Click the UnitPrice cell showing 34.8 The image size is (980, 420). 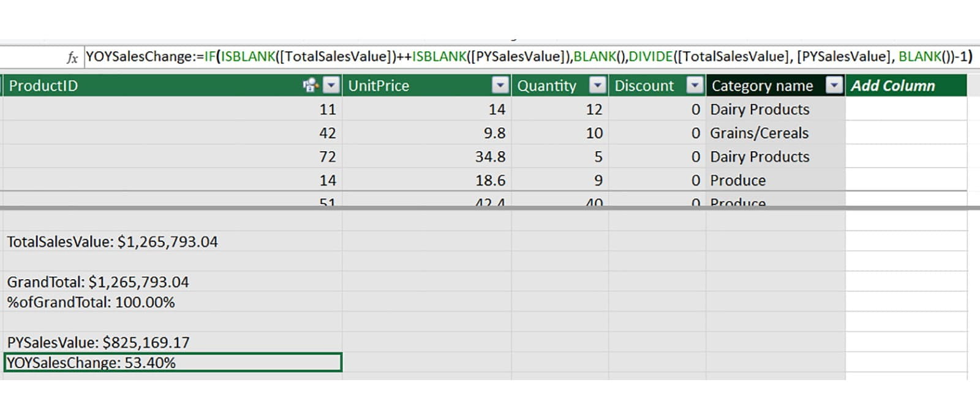(x=490, y=157)
